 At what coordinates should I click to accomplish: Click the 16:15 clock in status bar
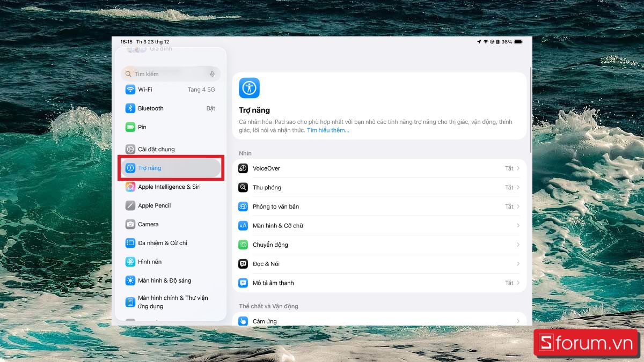click(126, 41)
